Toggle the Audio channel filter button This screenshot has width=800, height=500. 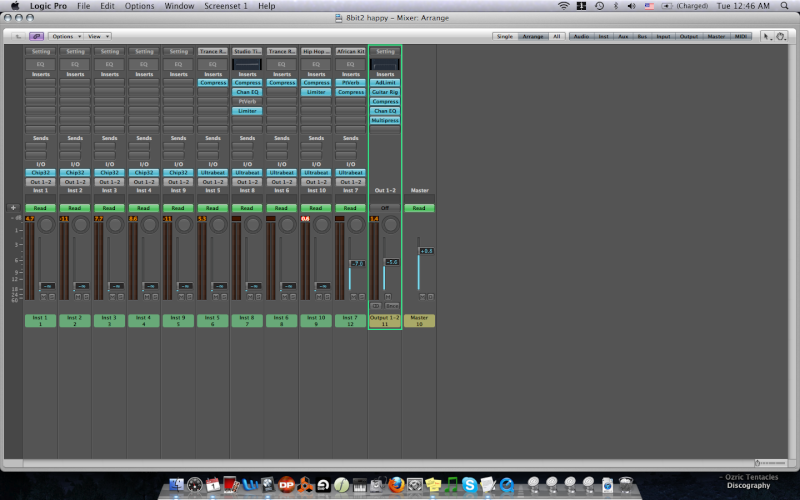tap(581, 36)
